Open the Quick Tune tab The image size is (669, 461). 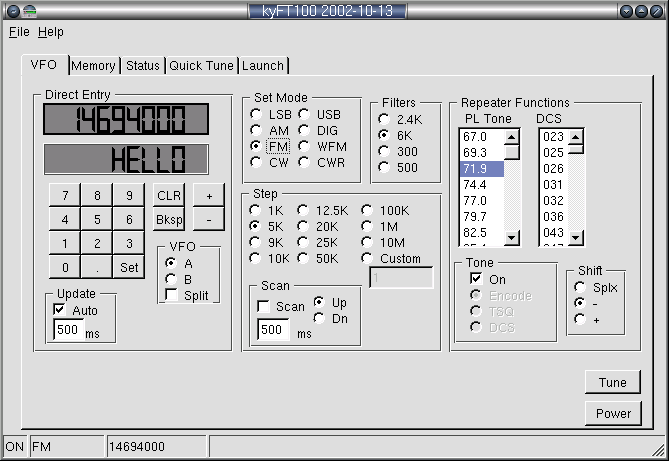[201, 66]
